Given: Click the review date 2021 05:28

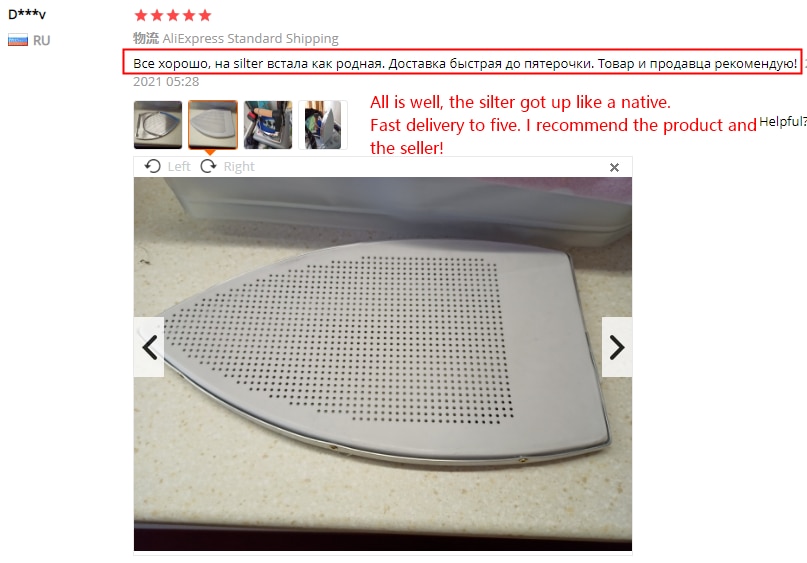Looking at the screenshot, I should click(x=166, y=81).
